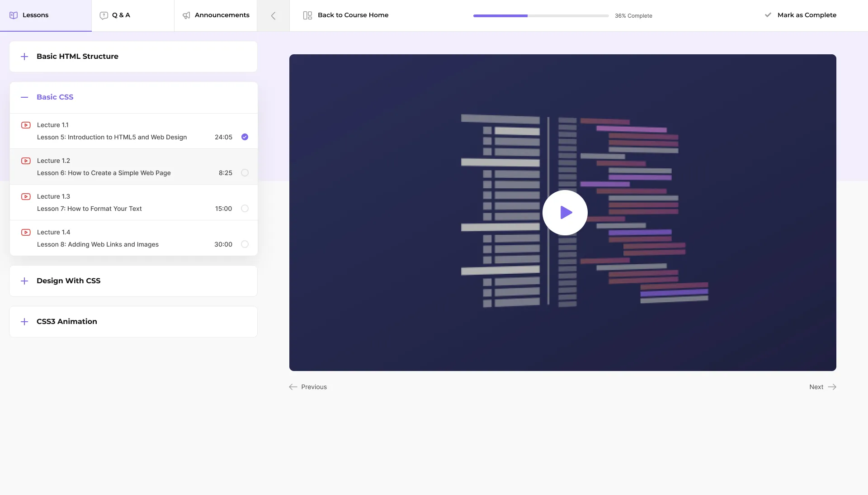This screenshot has width=868, height=495.
Task: Go to Previous lesson
Action: (x=308, y=387)
